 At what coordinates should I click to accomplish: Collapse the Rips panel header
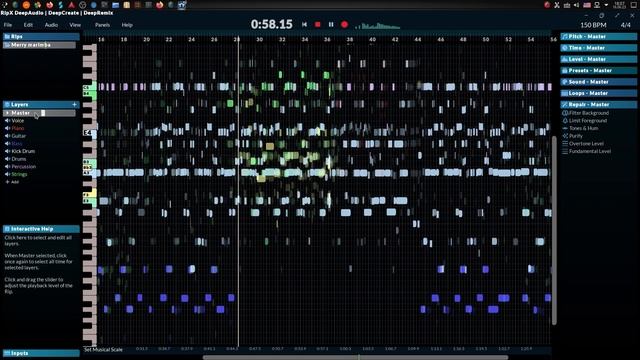click(x=41, y=37)
